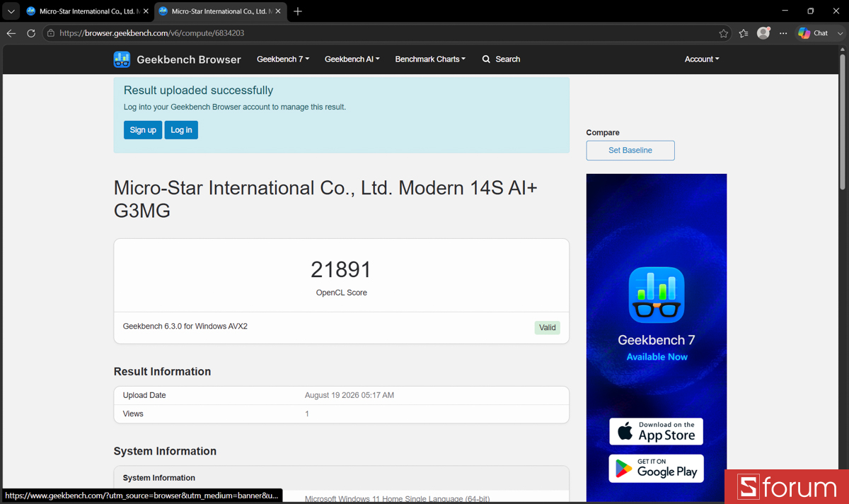Open a new tab with the plus icon
Viewport: 849px width, 504px height.
298,11
